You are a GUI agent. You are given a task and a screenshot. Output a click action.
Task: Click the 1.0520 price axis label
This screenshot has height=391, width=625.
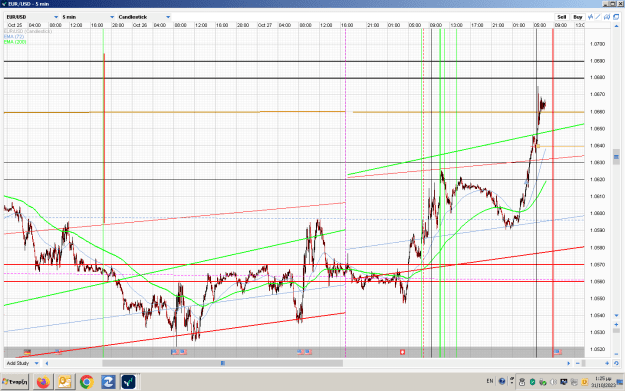click(597, 349)
